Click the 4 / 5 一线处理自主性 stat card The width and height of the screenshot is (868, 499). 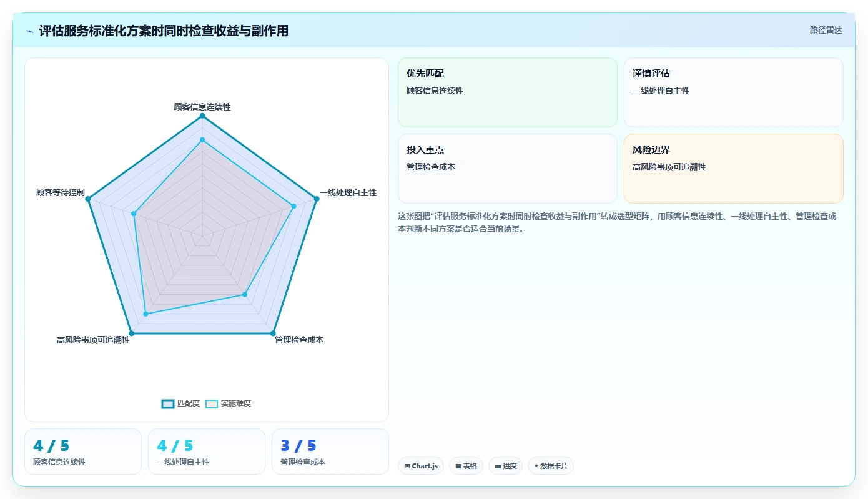click(207, 452)
